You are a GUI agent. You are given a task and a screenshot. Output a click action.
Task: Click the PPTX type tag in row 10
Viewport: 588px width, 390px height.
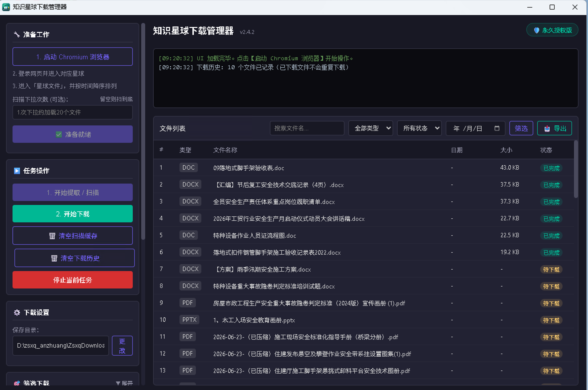point(189,320)
